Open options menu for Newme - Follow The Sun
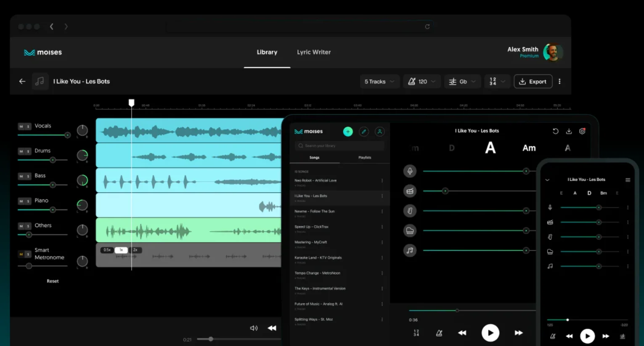The height and width of the screenshot is (346, 644). click(x=382, y=211)
